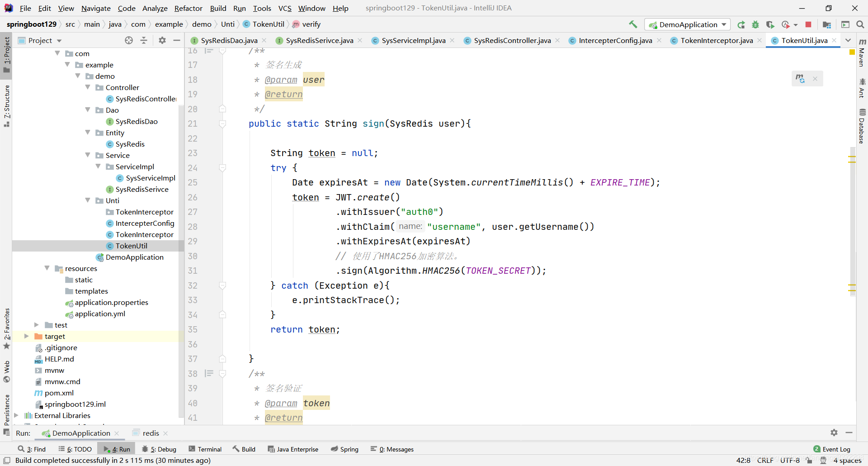Open the Analyze menu
This screenshot has width=868, height=466.
click(x=155, y=8)
